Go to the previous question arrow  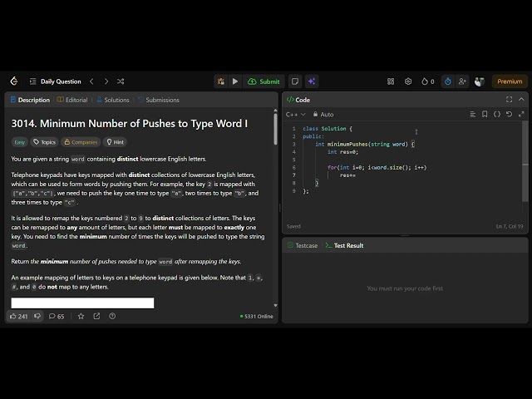click(x=91, y=81)
